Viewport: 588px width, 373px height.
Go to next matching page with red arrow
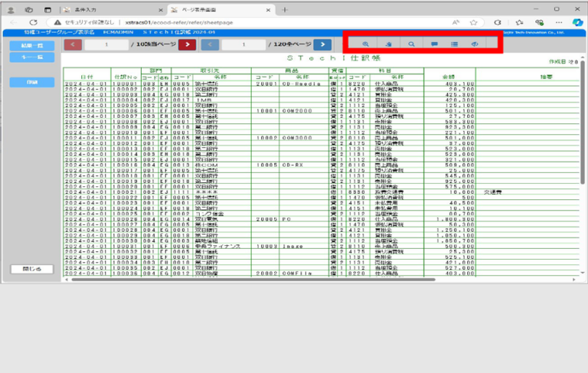[188, 45]
